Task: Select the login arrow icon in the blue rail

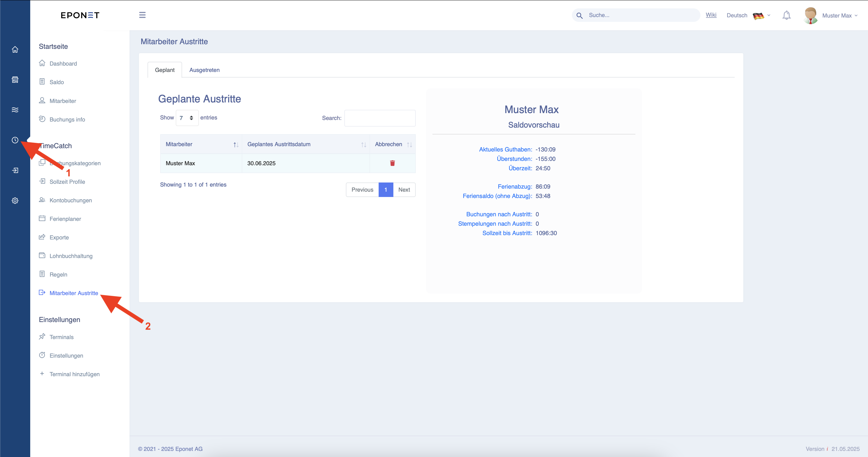Action: pyautogui.click(x=15, y=170)
